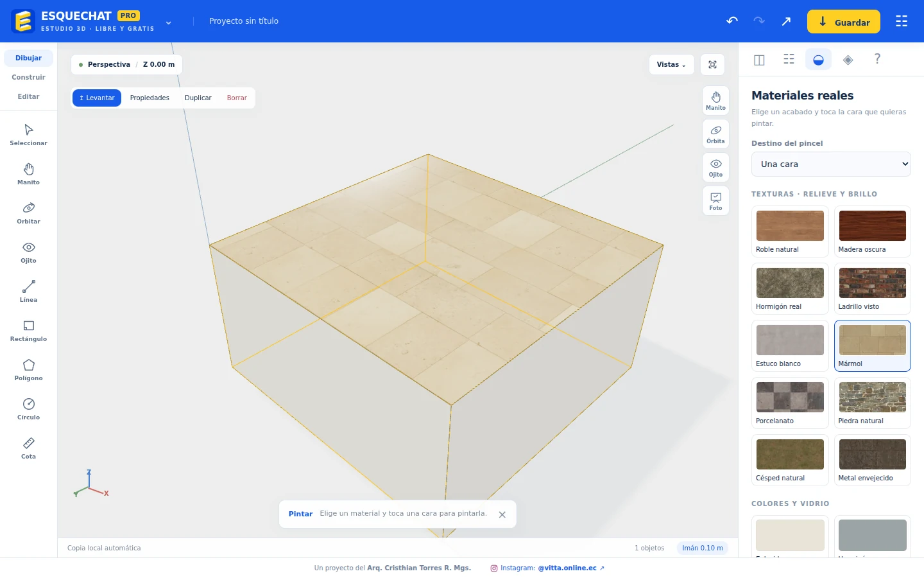This screenshot has width=924, height=578.
Task: Click the Borrar button
Action: (x=237, y=98)
